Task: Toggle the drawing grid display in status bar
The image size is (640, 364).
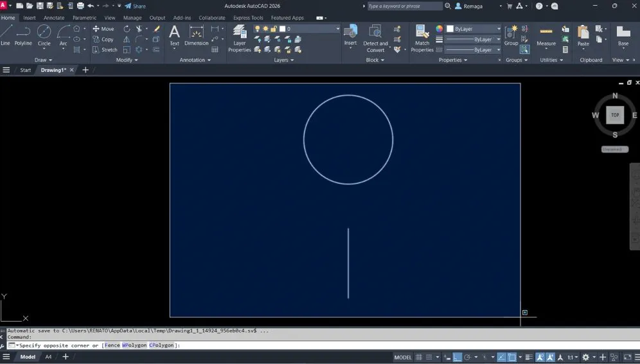Action: 420,357
